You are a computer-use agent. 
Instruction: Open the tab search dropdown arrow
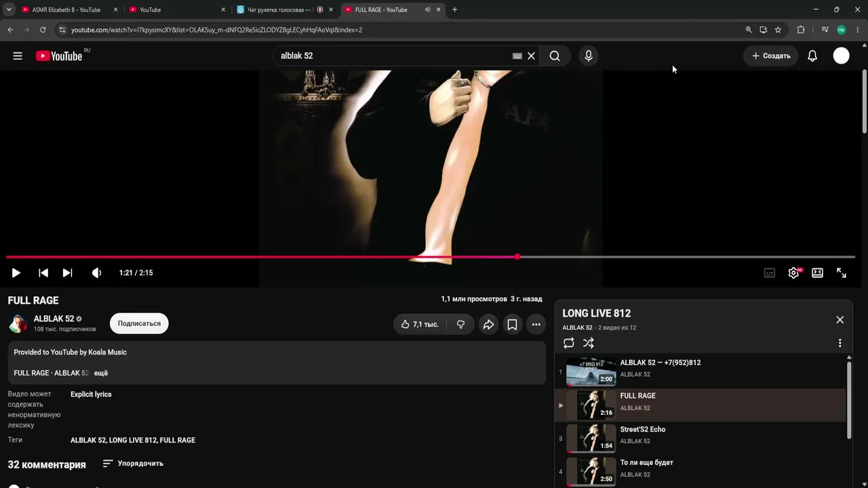(x=9, y=9)
